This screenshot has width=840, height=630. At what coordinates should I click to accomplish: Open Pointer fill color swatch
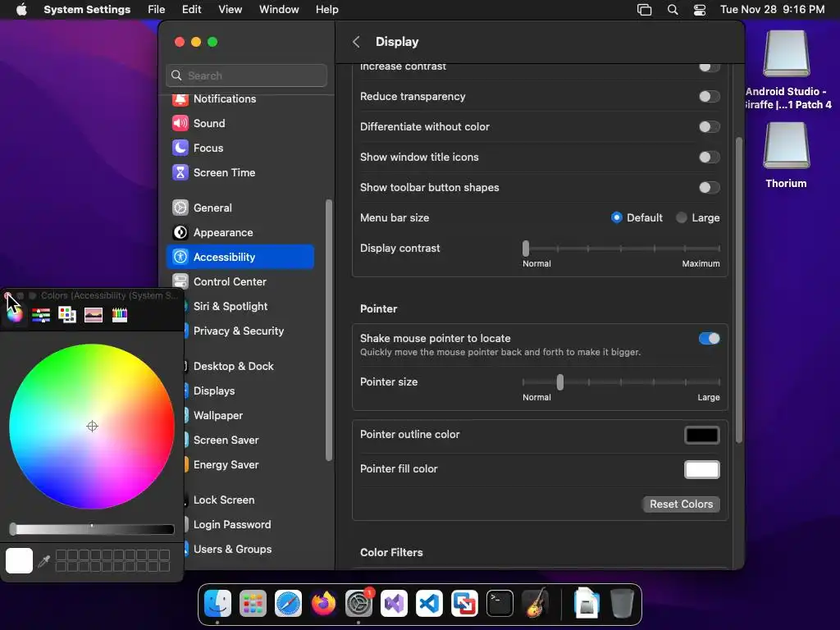[x=702, y=469]
